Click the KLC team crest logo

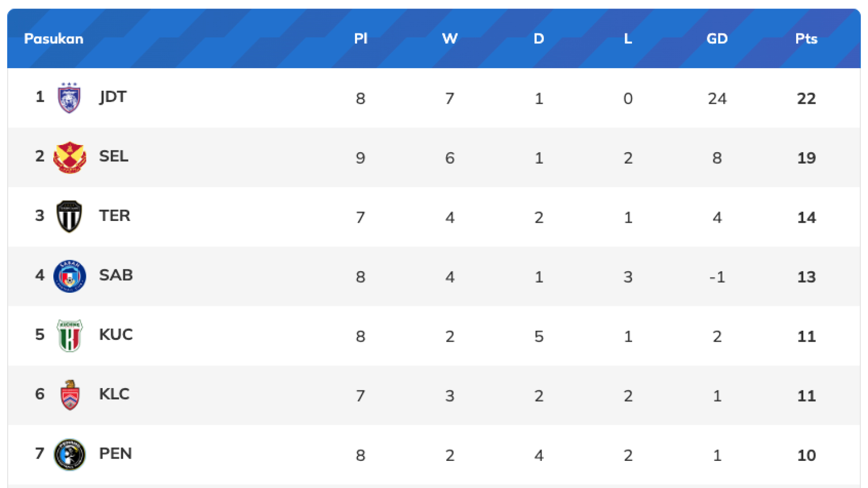click(70, 395)
